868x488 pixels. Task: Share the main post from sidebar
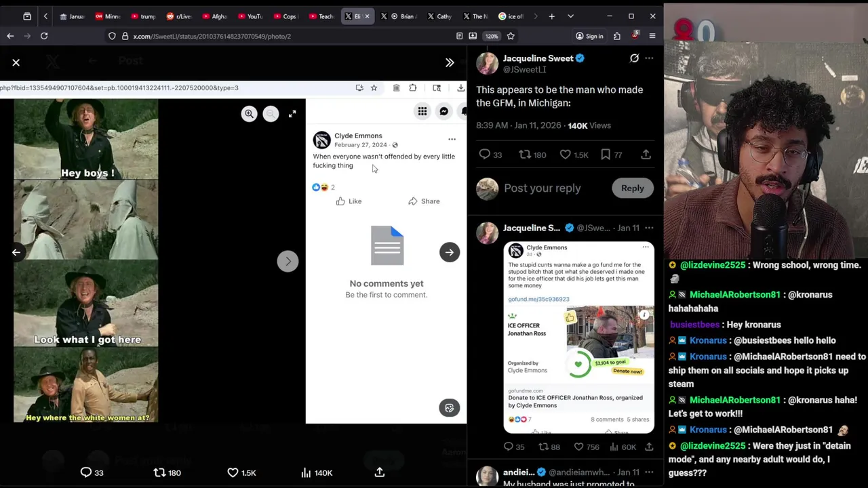[646, 155]
